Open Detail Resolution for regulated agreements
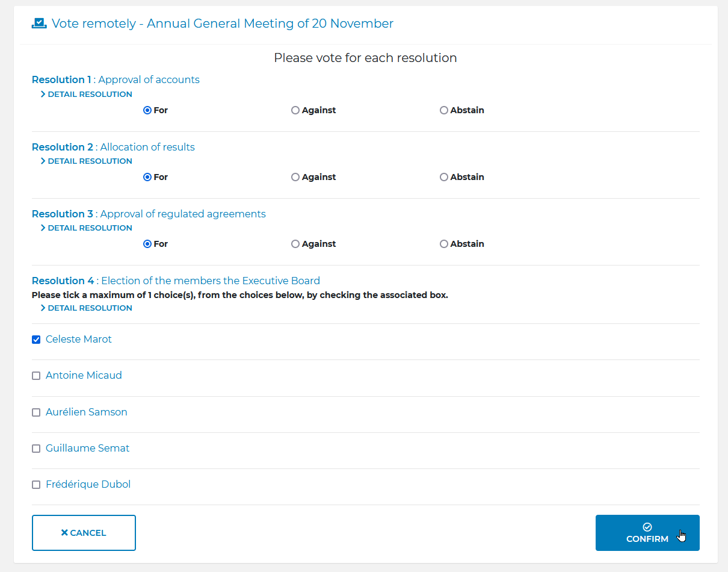The width and height of the screenshot is (728, 572). [x=86, y=228]
